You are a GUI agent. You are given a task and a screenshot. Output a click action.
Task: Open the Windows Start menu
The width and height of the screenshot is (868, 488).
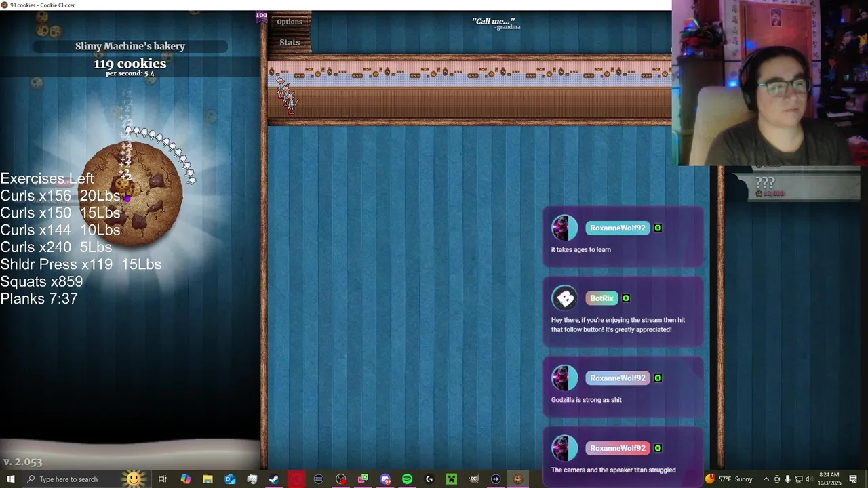(10, 479)
